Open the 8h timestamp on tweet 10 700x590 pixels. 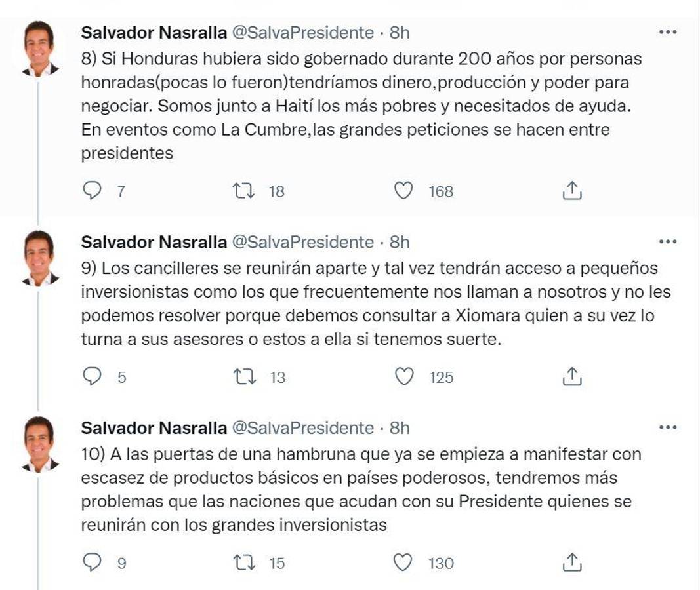click(x=400, y=428)
